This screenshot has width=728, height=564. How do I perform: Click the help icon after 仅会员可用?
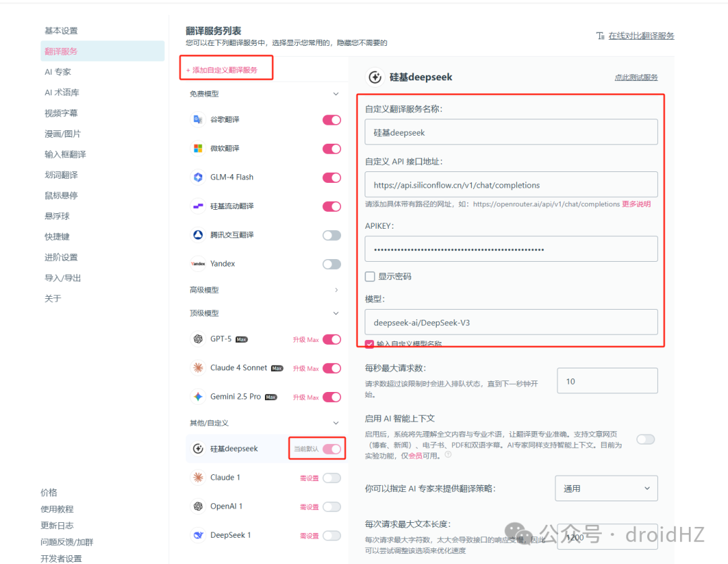point(448,454)
